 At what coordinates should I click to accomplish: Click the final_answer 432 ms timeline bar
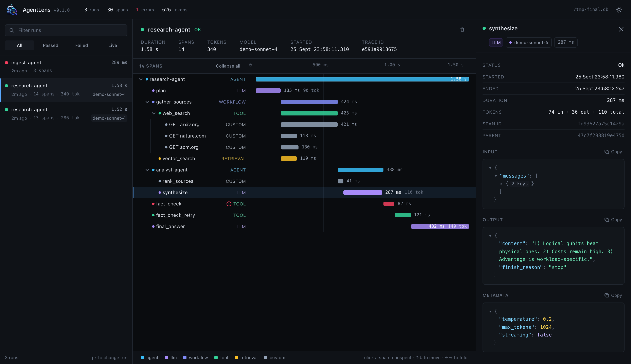(x=440, y=226)
